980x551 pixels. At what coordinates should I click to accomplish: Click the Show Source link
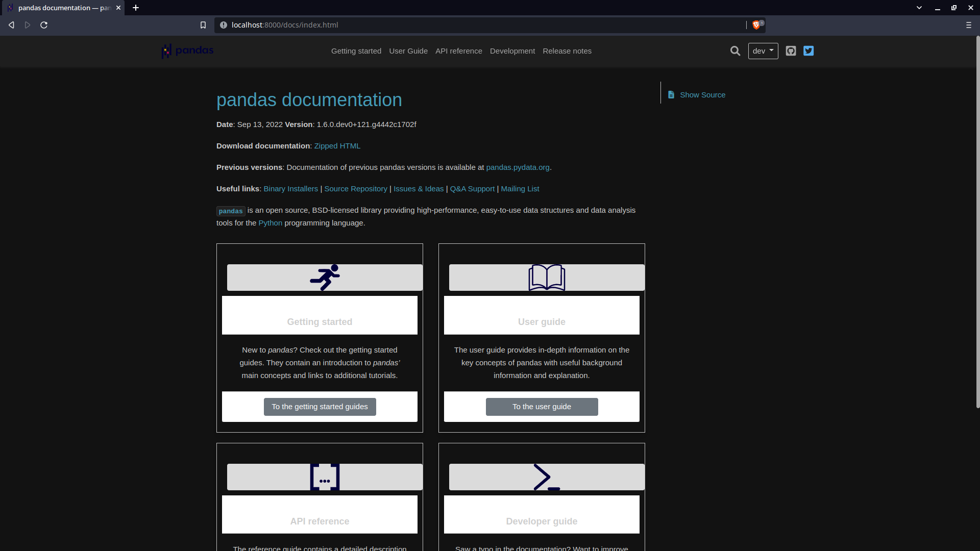click(x=702, y=95)
